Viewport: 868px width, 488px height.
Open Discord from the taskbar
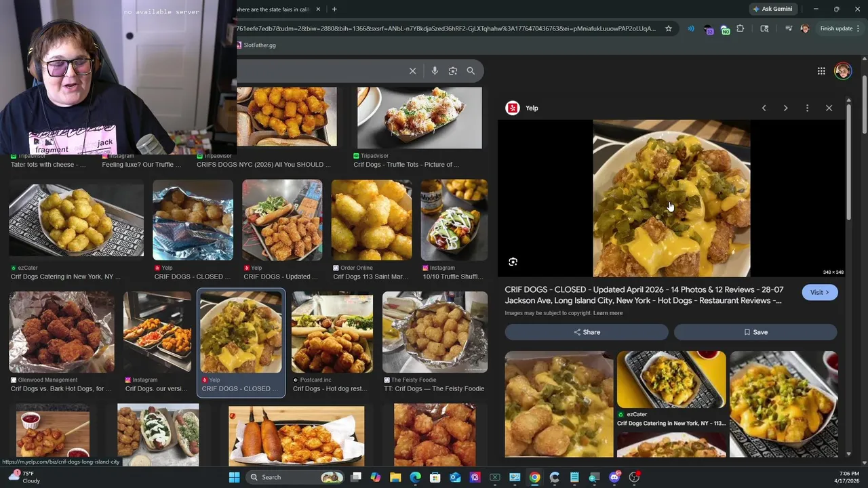click(614, 477)
